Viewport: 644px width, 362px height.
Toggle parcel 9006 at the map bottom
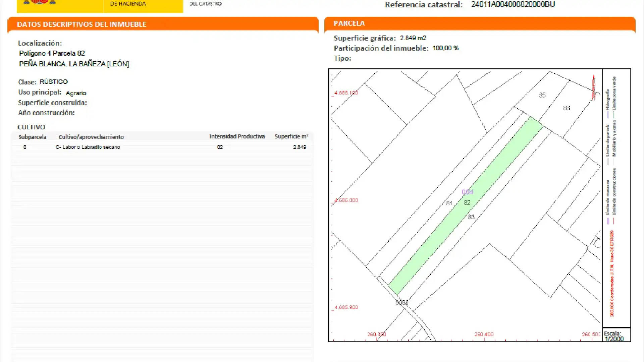(402, 302)
